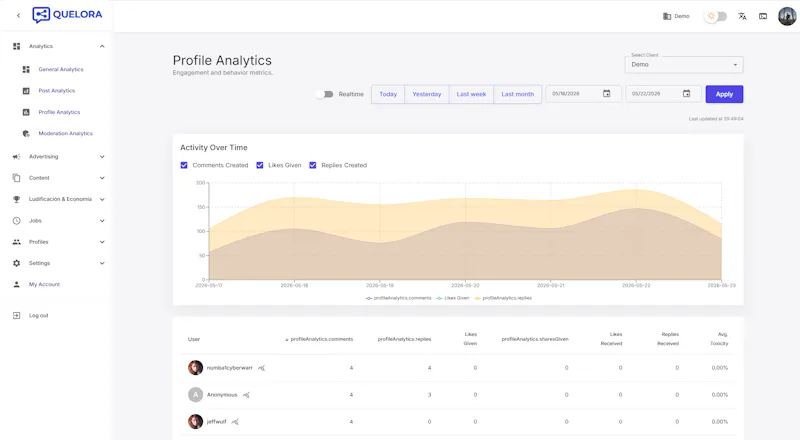800x440 pixels.
Task: Sort by Avg. Toxicity column header
Action: pos(719,339)
